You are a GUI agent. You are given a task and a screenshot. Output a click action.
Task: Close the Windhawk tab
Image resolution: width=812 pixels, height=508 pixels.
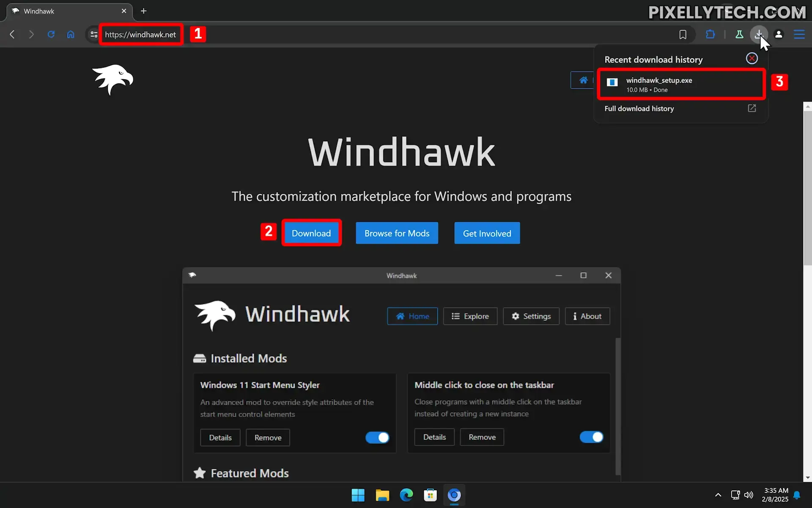(124, 11)
